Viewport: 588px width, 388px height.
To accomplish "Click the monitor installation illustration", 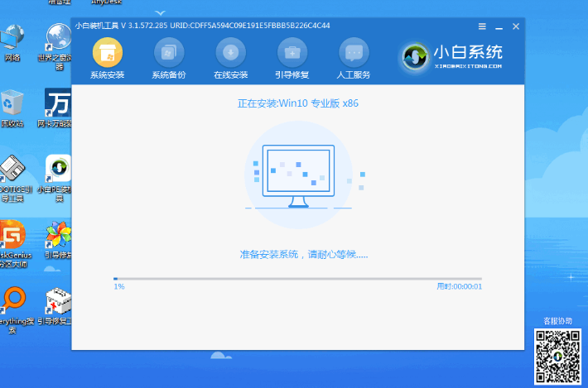I will [298, 175].
